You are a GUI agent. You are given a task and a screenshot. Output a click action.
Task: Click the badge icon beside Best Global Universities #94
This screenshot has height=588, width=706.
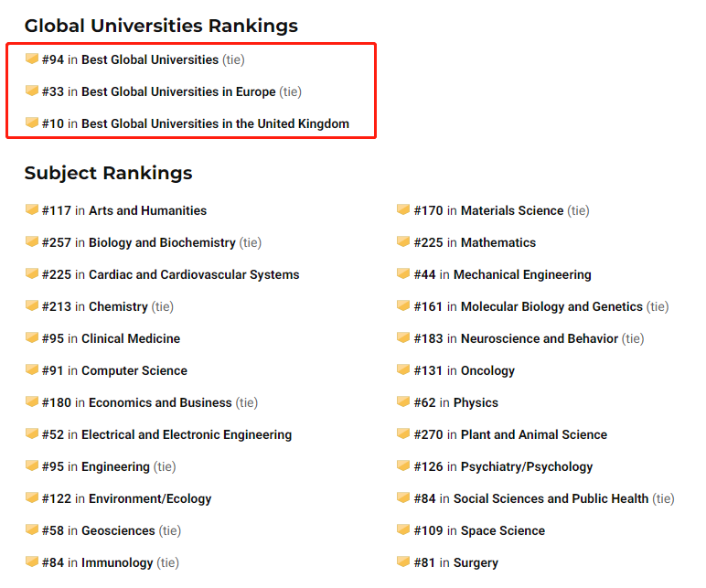pyautogui.click(x=31, y=59)
